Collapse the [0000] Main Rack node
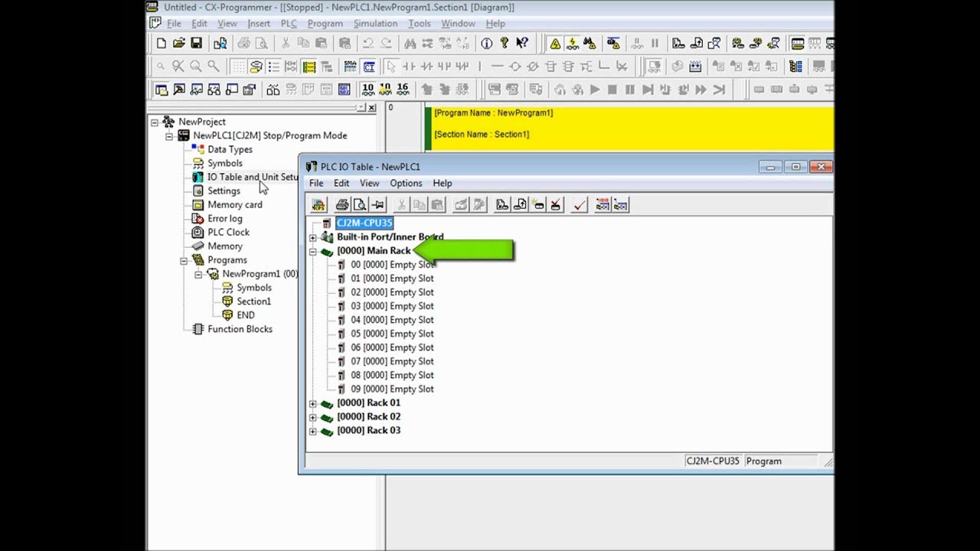This screenshot has height=551, width=980. 312,251
